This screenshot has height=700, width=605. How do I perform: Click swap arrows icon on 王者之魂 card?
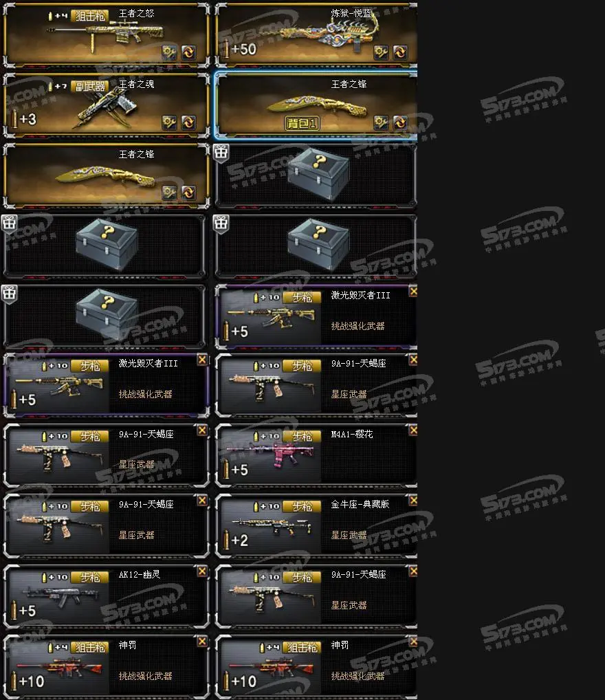point(188,122)
